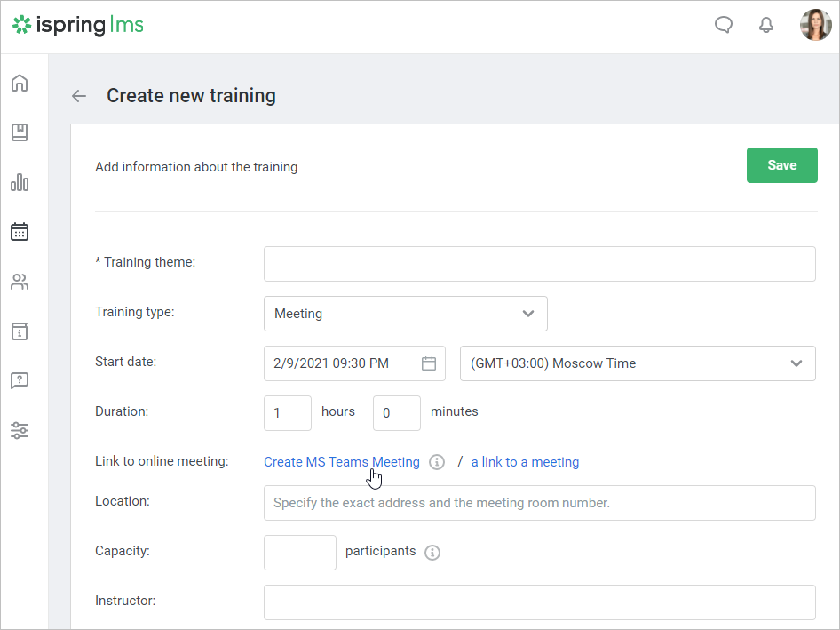Click the user profile avatar

tap(815, 25)
